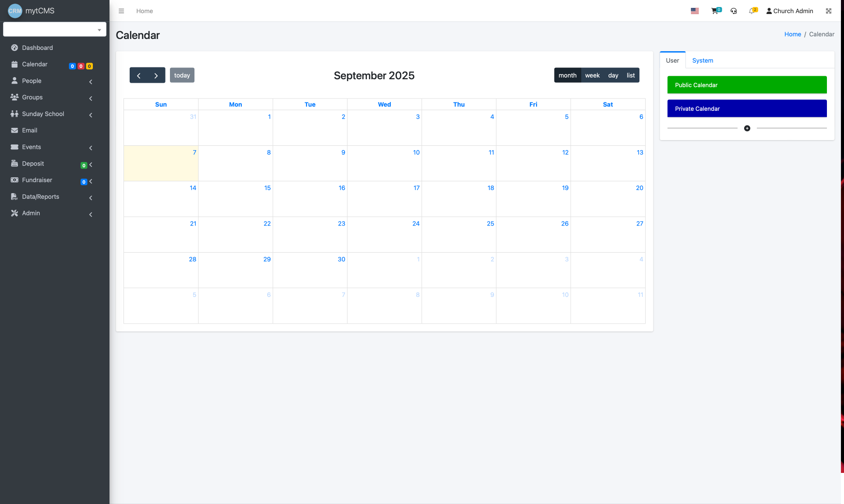The image size is (844, 504).
Task: Click the Deposit green badge counter
Action: pyautogui.click(x=84, y=166)
